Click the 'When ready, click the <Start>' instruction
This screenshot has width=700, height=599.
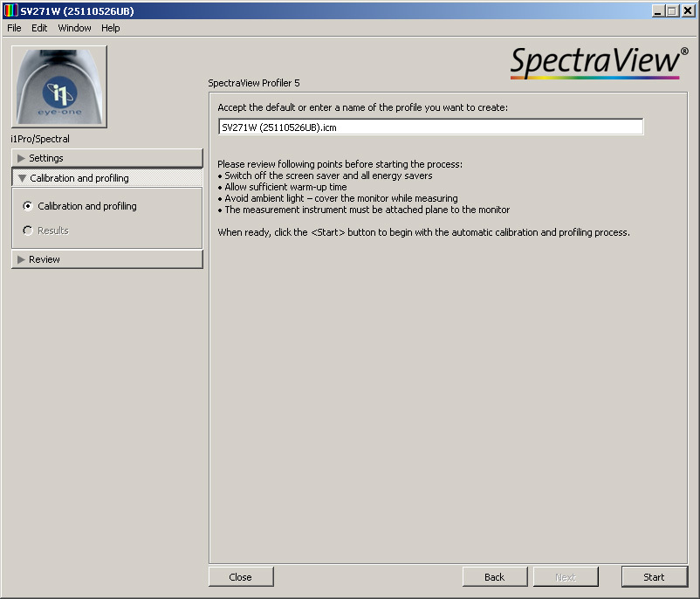(423, 232)
